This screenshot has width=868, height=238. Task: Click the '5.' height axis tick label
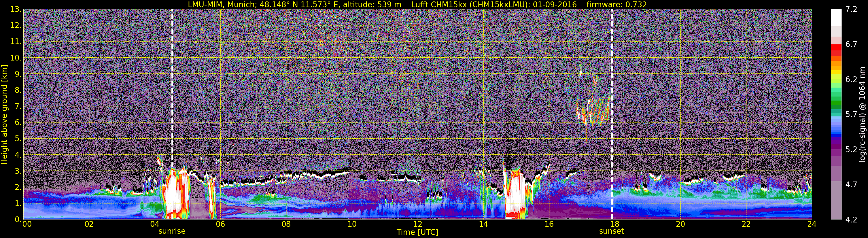point(18,139)
